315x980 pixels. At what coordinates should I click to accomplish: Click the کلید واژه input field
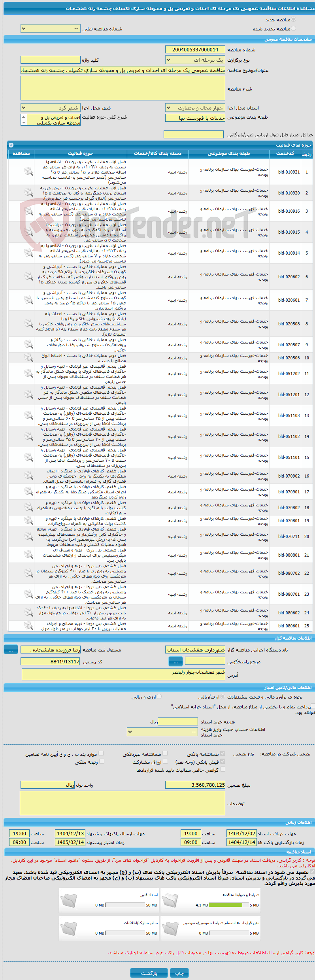tap(51, 60)
